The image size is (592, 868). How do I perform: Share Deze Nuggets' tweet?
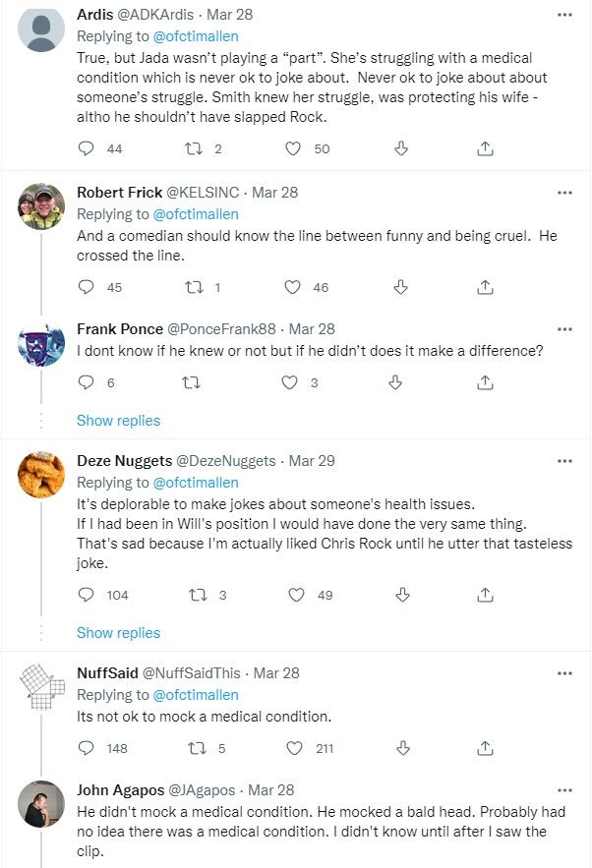click(485, 595)
